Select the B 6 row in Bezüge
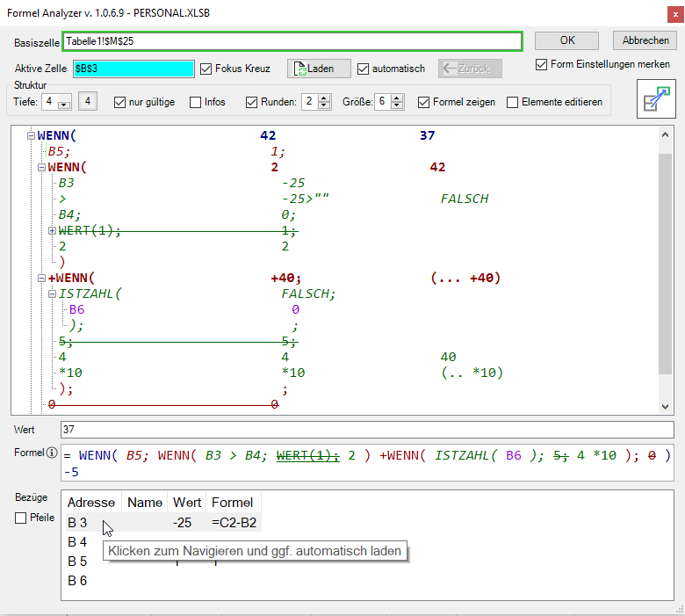The image size is (685, 616). point(77,581)
